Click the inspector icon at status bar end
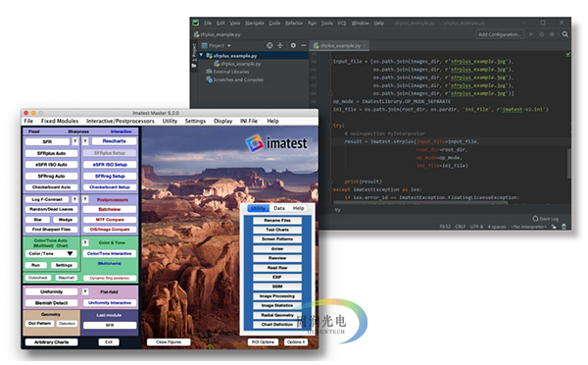This screenshot has width=588, height=365. click(564, 227)
